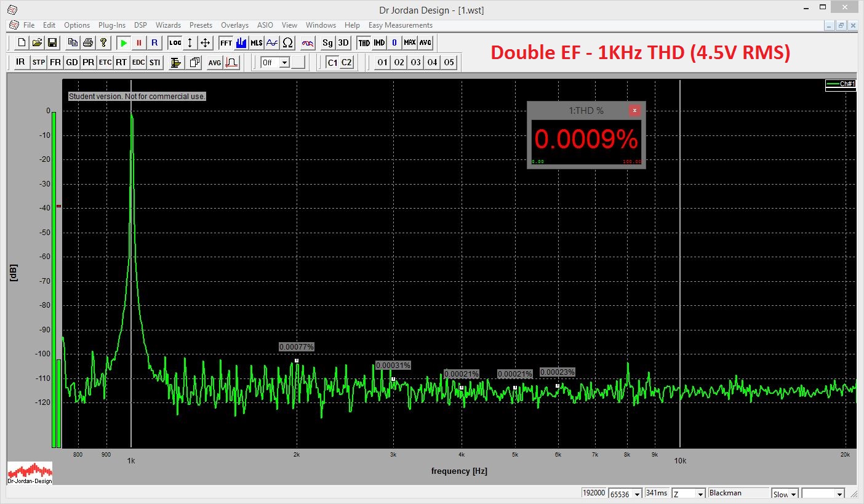Click the Blackman window field

[738, 493]
